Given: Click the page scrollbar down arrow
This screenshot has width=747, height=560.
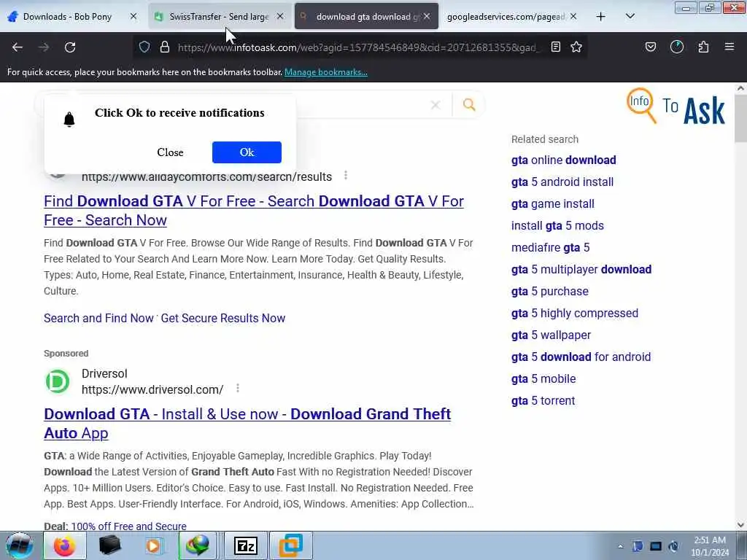Looking at the screenshot, I should pyautogui.click(x=740, y=525).
